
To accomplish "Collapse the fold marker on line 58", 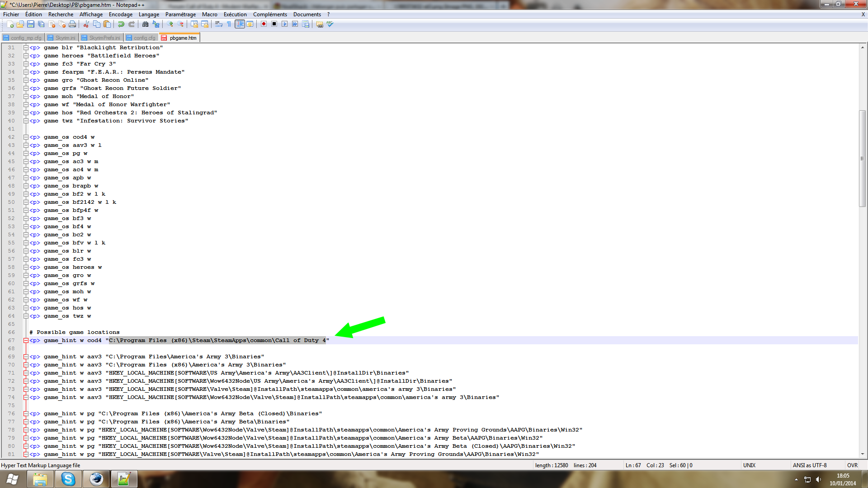I will (26, 267).
